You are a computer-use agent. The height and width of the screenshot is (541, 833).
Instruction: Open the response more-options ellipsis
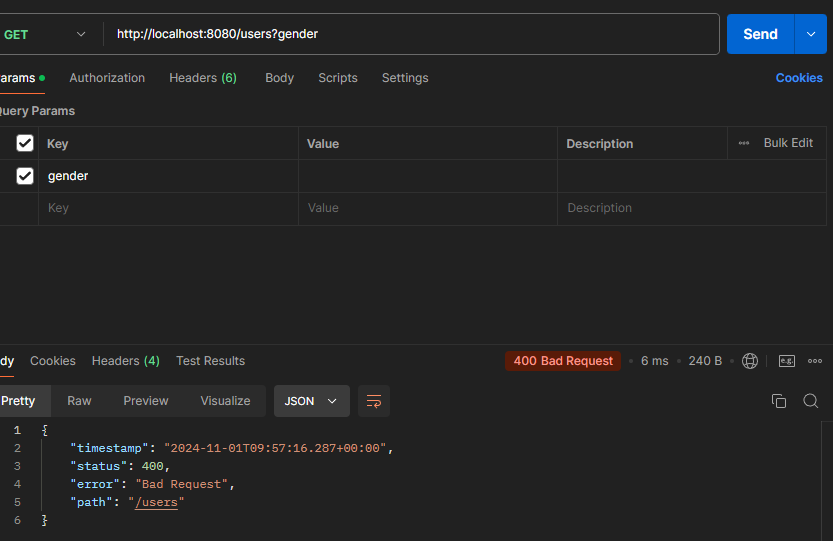point(815,361)
